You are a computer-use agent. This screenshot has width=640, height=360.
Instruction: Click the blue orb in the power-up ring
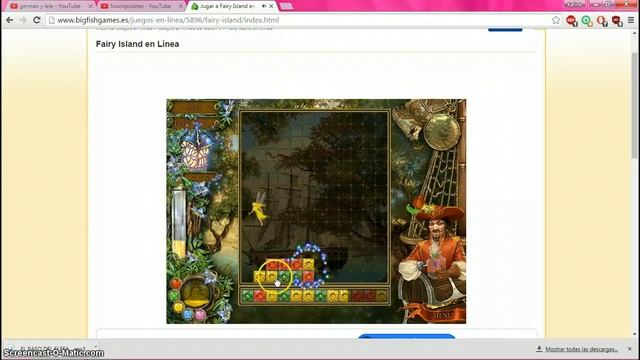click(x=187, y=314)
